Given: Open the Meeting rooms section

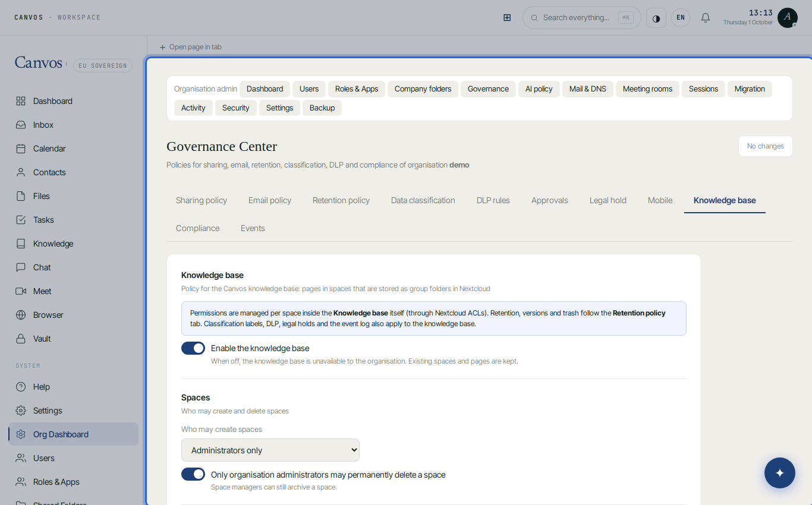Looking at the screenshot, I should 647,89.
